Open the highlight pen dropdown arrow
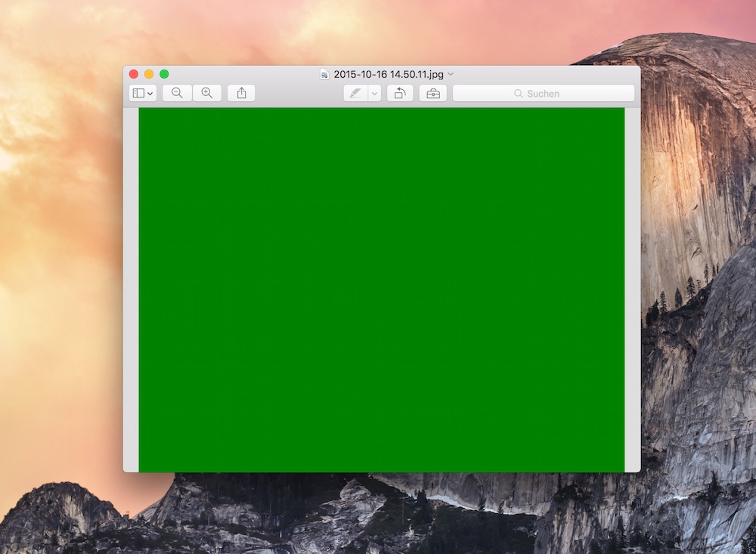Image resolution: width=756 pixels, height=554 pixels. (374, 94)
